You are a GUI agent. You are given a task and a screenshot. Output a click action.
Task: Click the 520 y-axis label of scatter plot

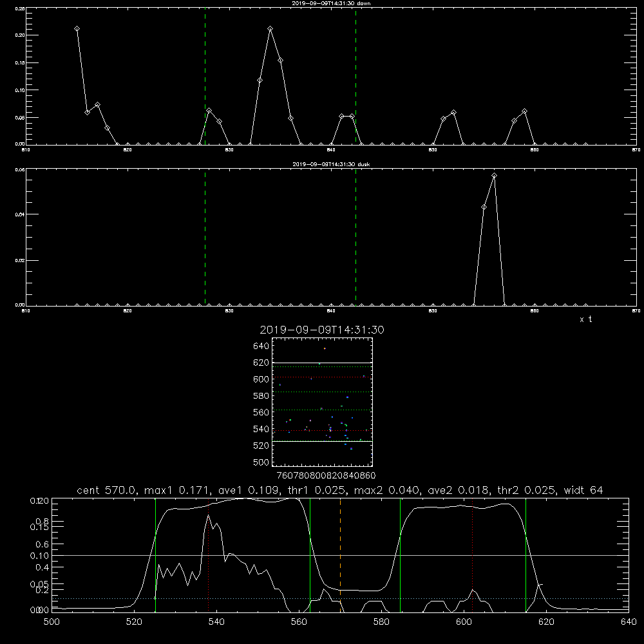[x=261, y=446]
